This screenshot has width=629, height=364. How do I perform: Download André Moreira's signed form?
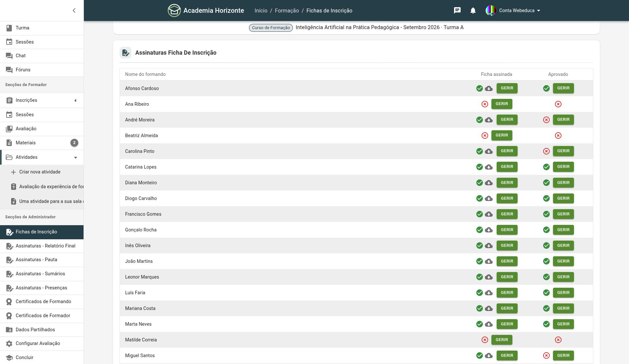coord(489,120)
